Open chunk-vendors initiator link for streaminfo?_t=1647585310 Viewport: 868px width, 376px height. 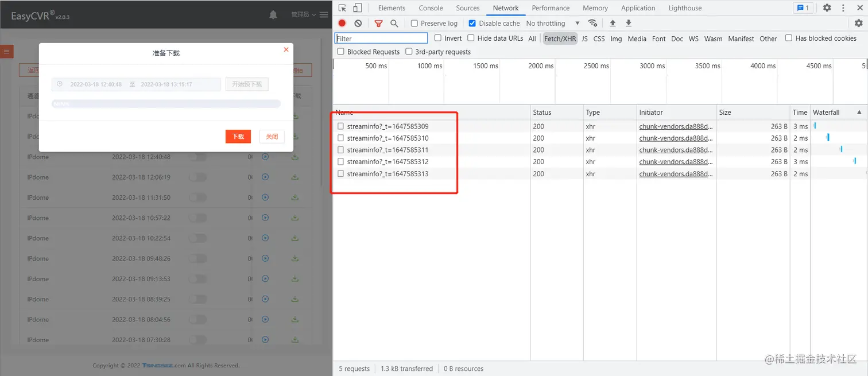click(676, 138)
